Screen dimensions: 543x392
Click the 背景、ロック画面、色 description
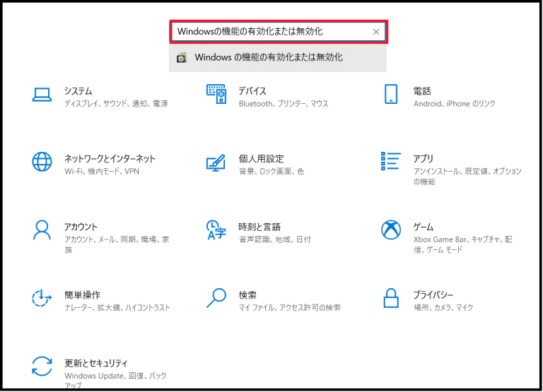271,171
